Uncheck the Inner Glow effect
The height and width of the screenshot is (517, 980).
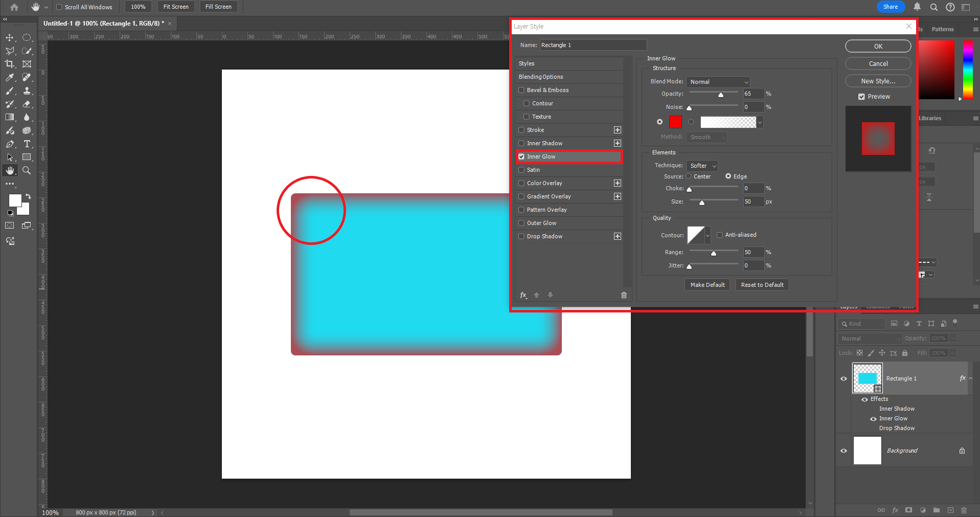coord(521,156)
